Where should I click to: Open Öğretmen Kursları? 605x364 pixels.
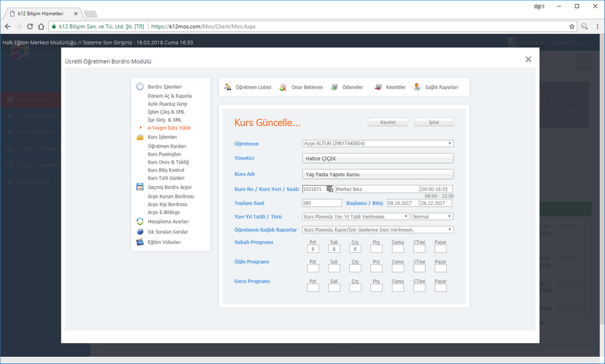[x=167, y=146]
